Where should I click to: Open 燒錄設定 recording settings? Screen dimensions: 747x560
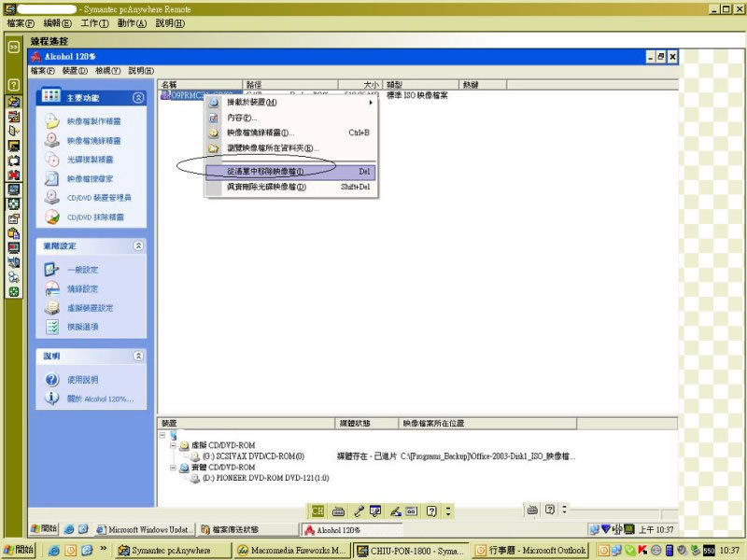(x=82, y=288)
